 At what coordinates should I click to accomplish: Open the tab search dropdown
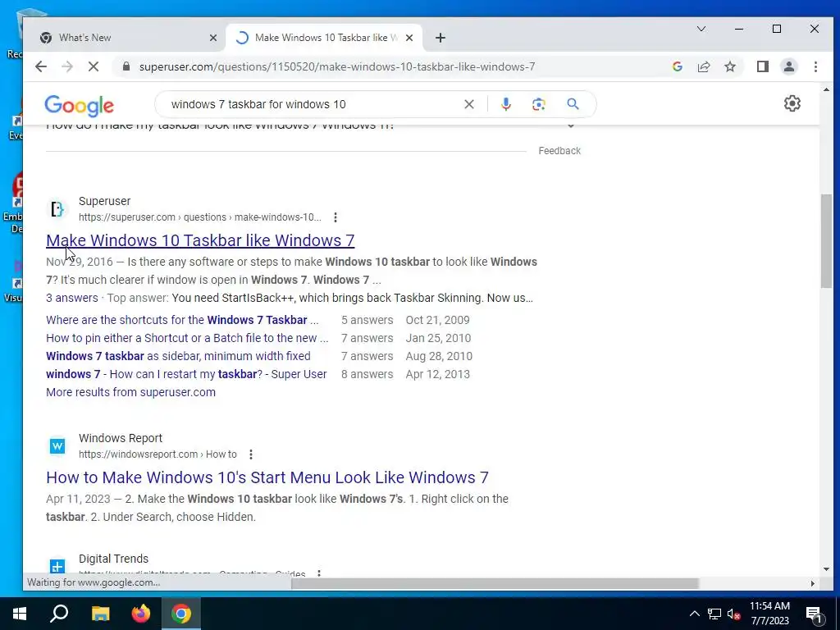point(701,29)
